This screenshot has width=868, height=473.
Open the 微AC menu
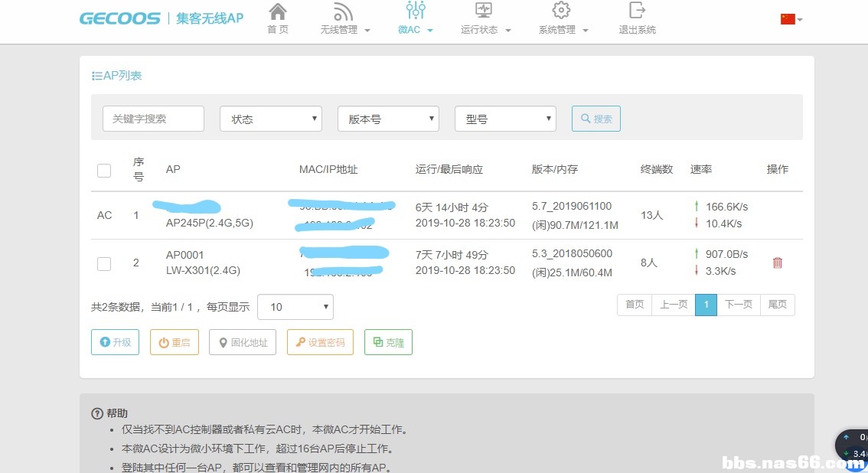point(415,30)
